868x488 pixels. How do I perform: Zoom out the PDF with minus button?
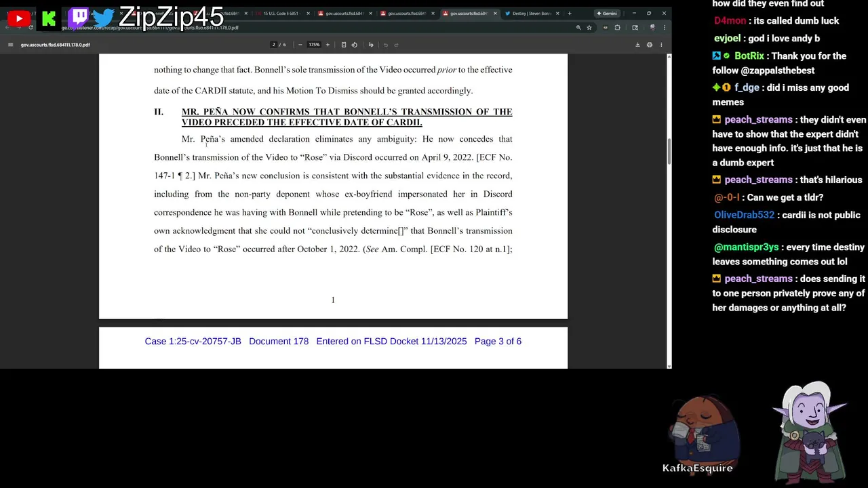click(x=300, y=45)
